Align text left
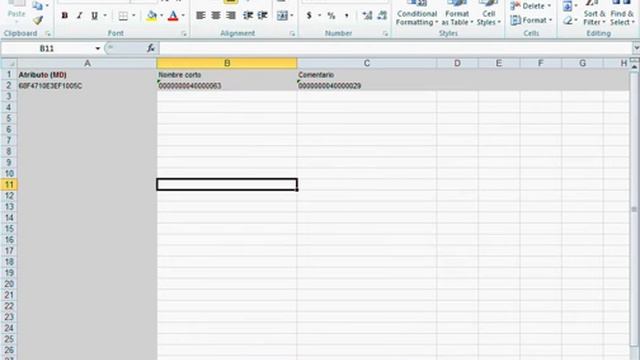This screenshot has width=640, height=360. (x=200, y=16)
